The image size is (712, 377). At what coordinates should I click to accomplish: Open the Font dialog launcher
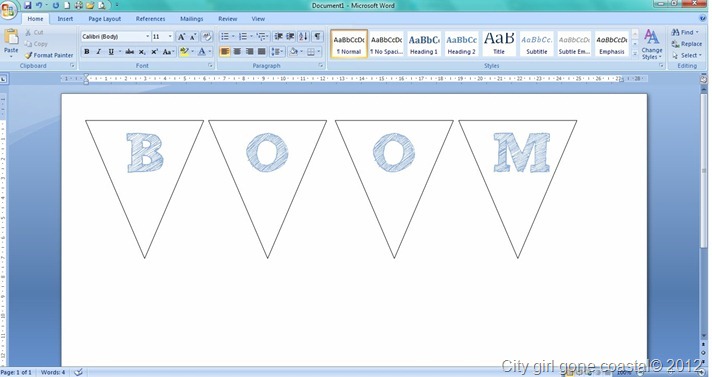coord(210,66)
